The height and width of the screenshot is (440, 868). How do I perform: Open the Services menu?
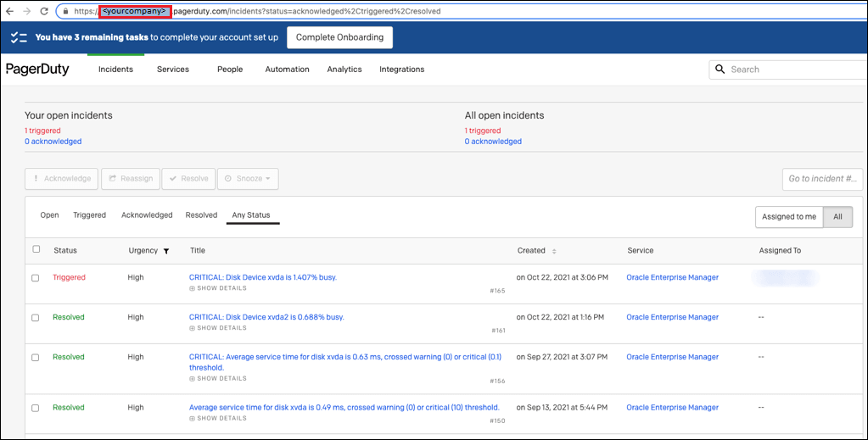pos(173,70)
